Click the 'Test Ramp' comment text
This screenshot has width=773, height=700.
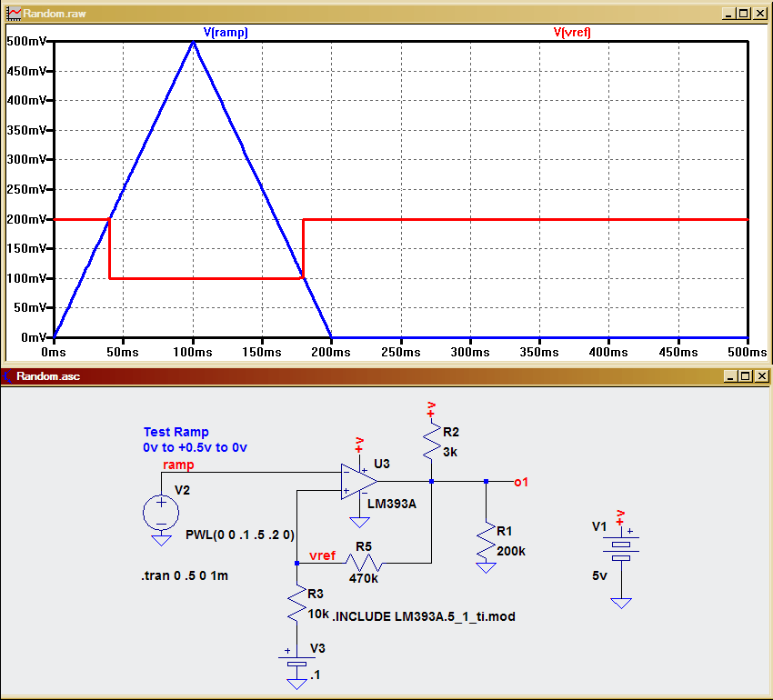[176, 432]
